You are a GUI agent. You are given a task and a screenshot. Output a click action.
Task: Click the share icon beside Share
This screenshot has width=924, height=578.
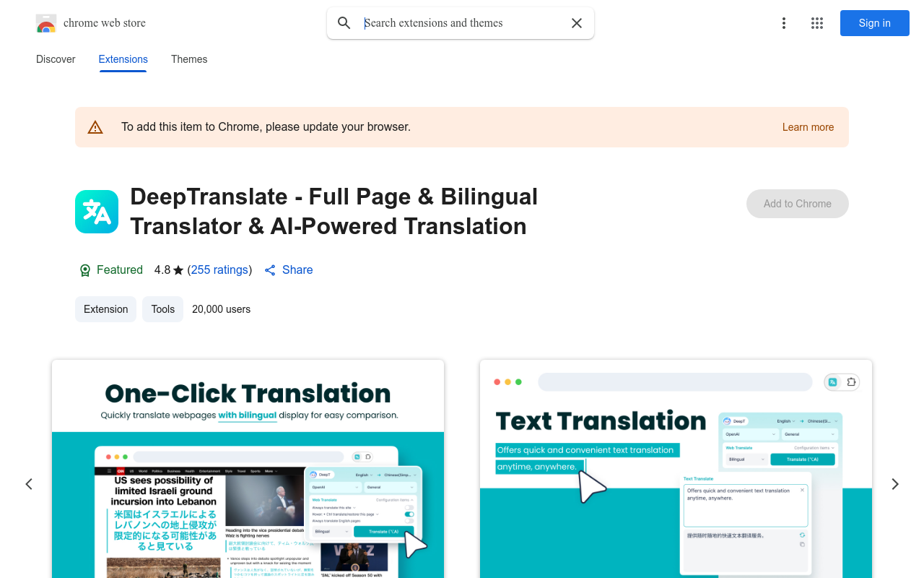point(270,270)
